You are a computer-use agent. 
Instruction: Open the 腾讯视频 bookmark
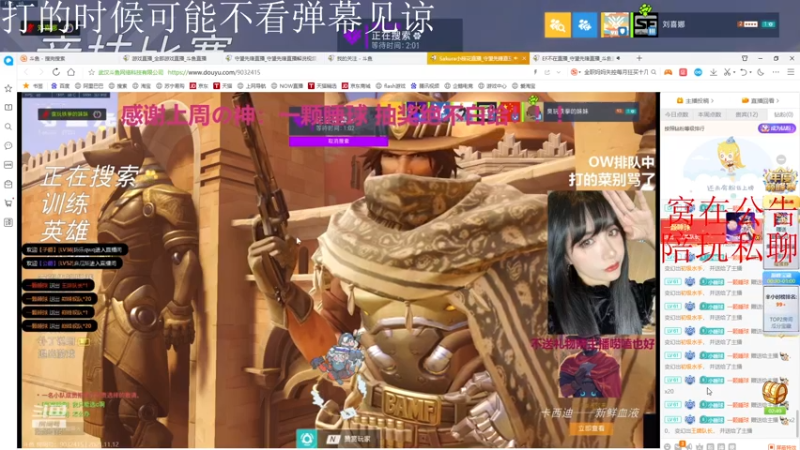(x=424, y=86)
